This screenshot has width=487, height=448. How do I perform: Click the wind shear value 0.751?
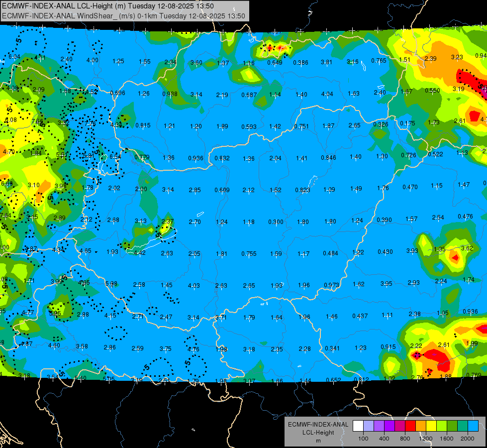pyautogui.click(x=301, y=126)
